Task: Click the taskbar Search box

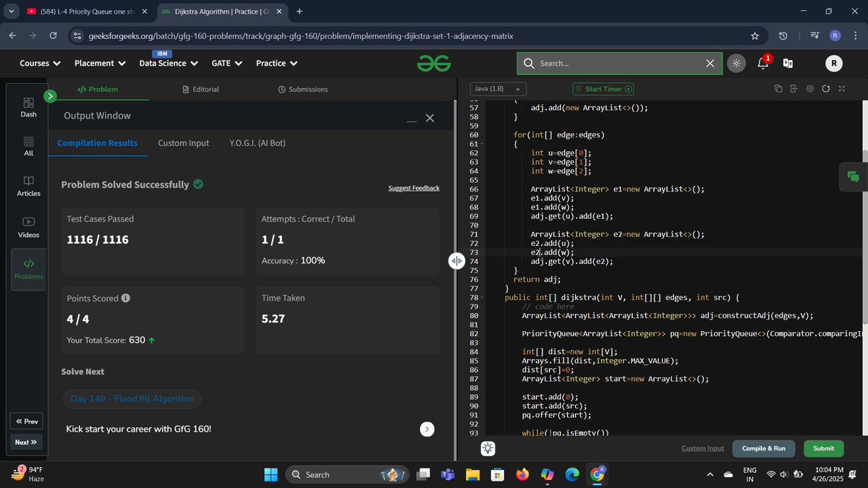Action: pos(347,474)
